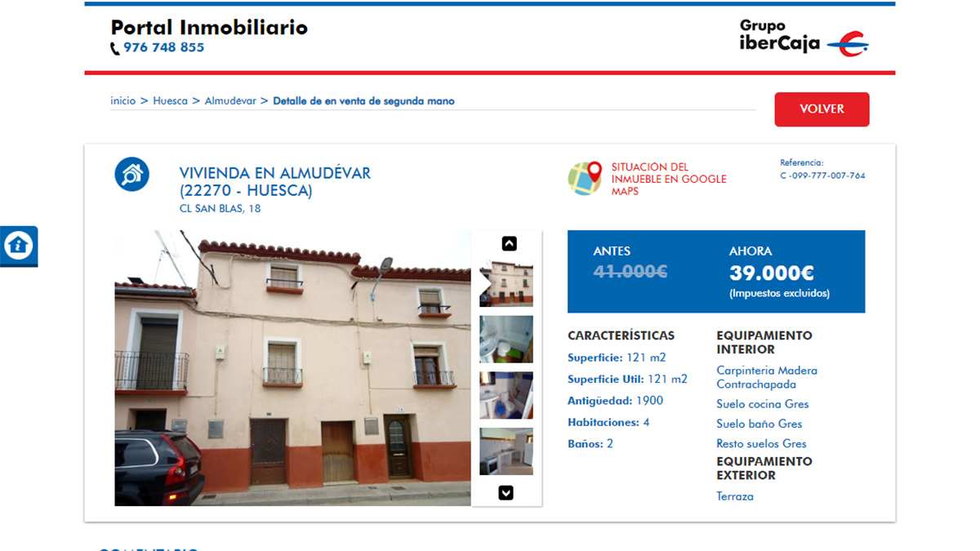Click the main house photo
This screenshot has height=551, width=980.
pos(292,367)
